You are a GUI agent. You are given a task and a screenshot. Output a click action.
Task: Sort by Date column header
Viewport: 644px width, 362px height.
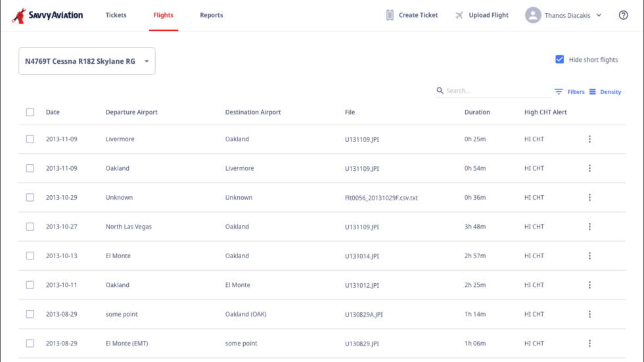point(53,112)
